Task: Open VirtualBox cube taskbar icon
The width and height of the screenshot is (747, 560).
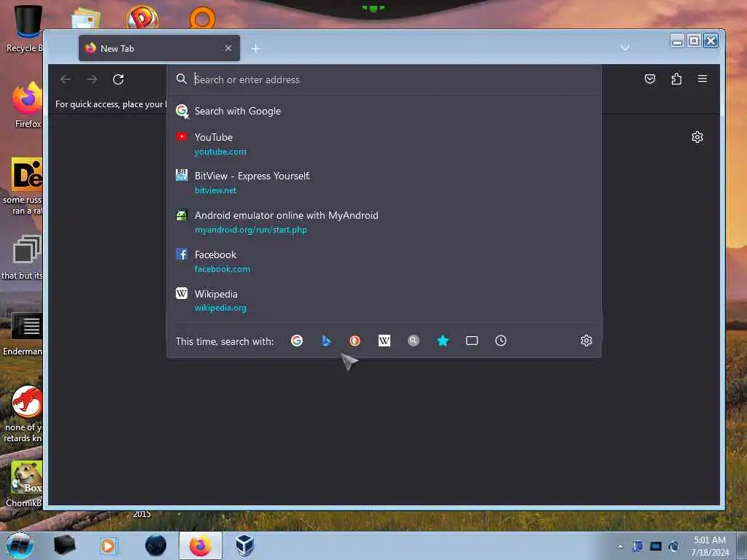Action: 244,545
